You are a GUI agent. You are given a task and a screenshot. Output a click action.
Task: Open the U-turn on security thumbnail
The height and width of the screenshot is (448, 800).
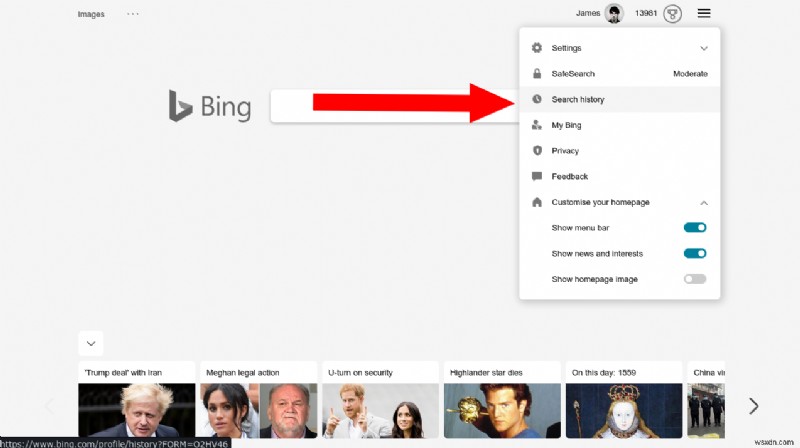[381, 411]
